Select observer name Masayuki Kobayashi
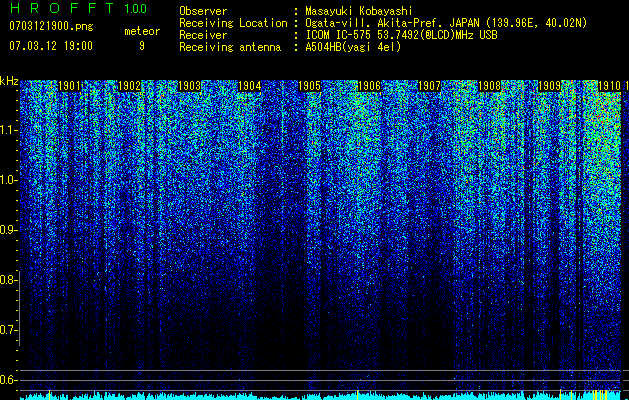The width and height of the screenshot is (629, 400). click(x=359, y=11)
